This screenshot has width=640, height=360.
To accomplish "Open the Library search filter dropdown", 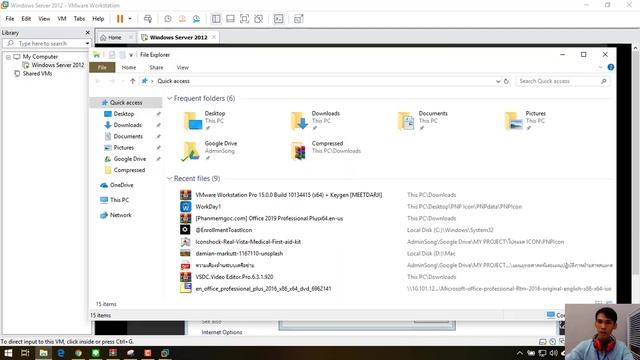I will [87, 43].
